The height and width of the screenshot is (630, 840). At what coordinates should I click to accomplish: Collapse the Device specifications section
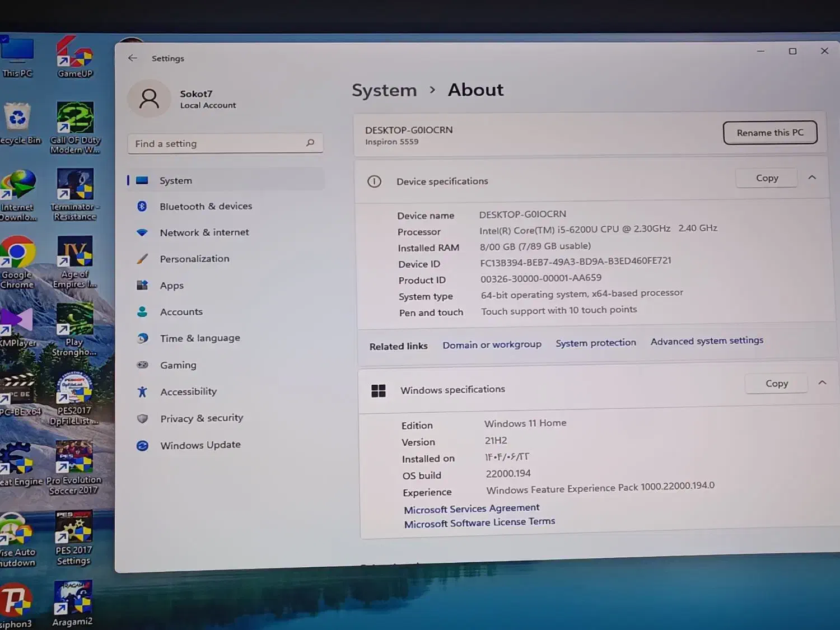click(x=812, y=178)
